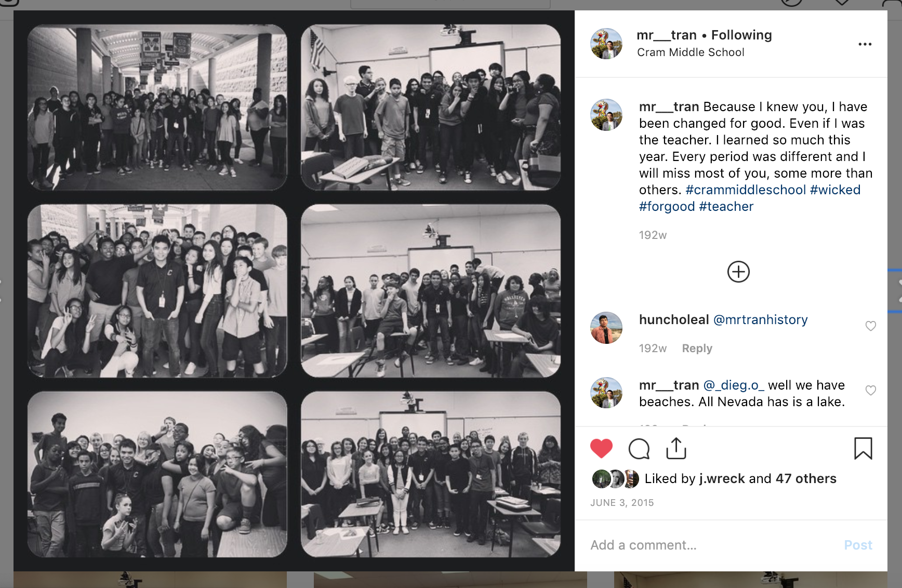Like mr__tran's beaches comment heart
902x588 pixels.
871,390
